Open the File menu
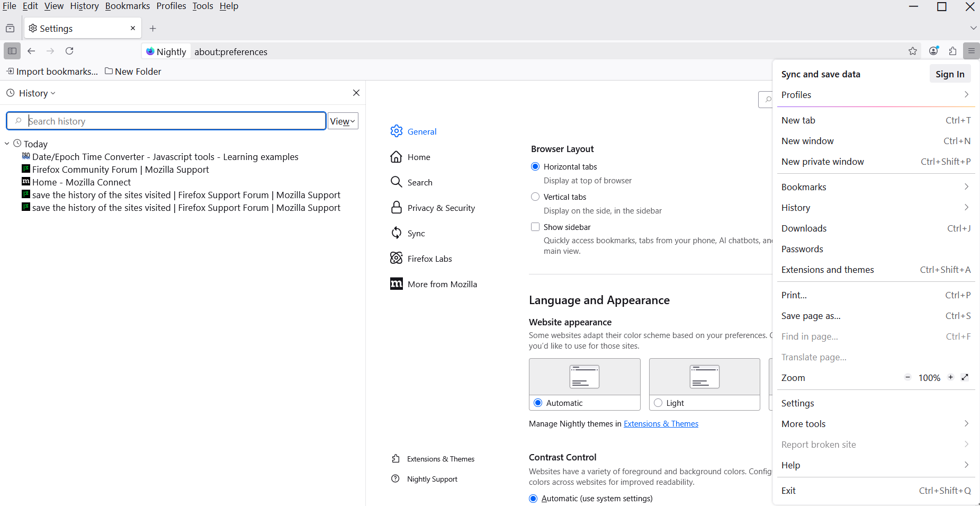The width and height of the screenshot is (980, 506). pyautogui.click(x=9, y=6)
